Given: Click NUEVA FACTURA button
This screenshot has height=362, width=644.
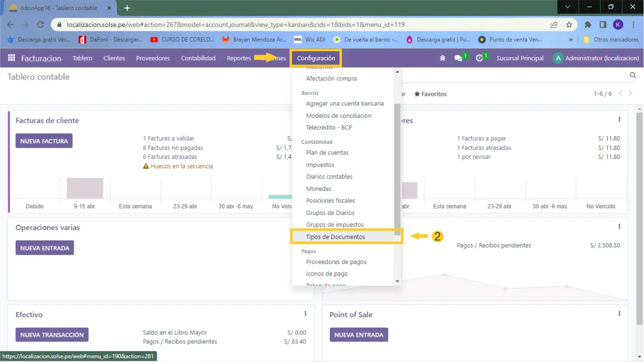Looking at the screenshot, I should tap(44, 141).
